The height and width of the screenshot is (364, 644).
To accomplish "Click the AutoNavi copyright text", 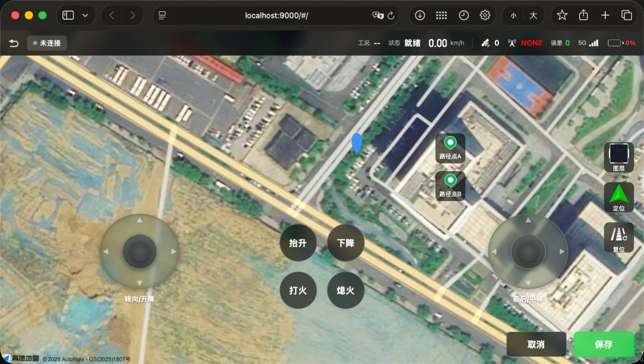I will [87, 359].
